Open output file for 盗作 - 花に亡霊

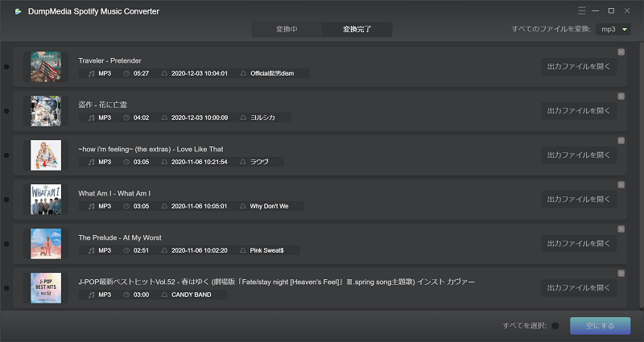579,111
